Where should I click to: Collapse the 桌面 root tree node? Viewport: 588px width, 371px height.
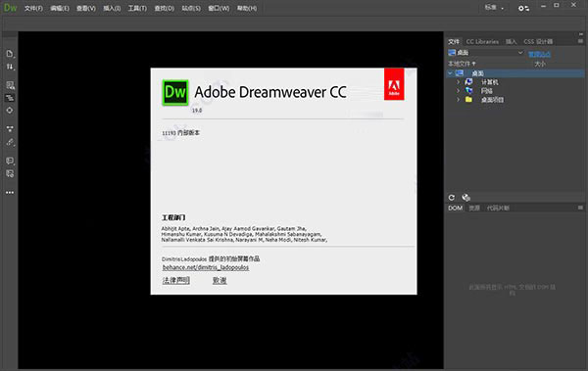[450, 73]
